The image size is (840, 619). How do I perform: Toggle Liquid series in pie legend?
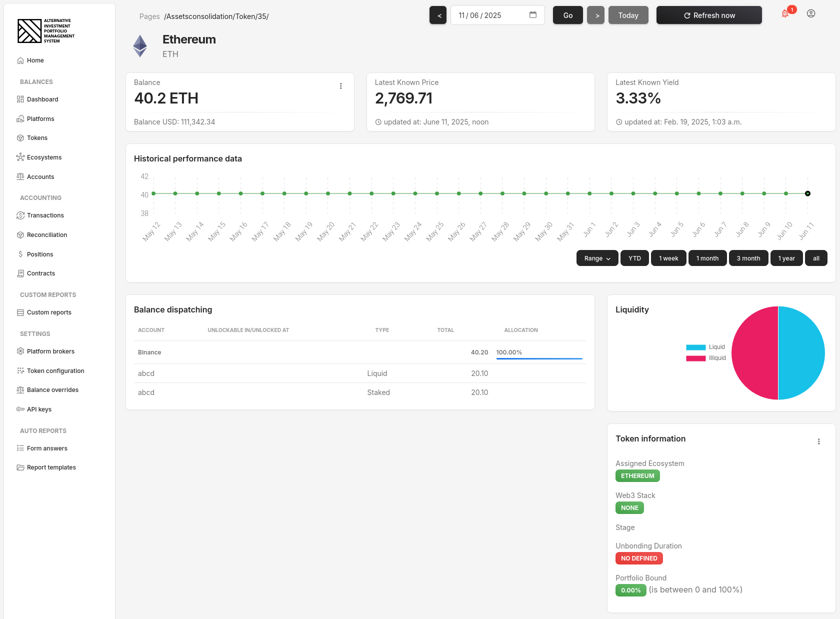pos(705,347)
